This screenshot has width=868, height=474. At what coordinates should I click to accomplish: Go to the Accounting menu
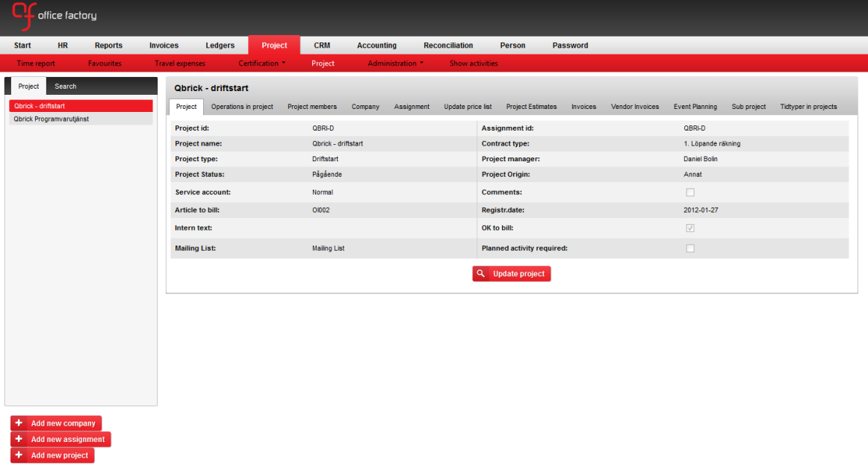(376, 46)
